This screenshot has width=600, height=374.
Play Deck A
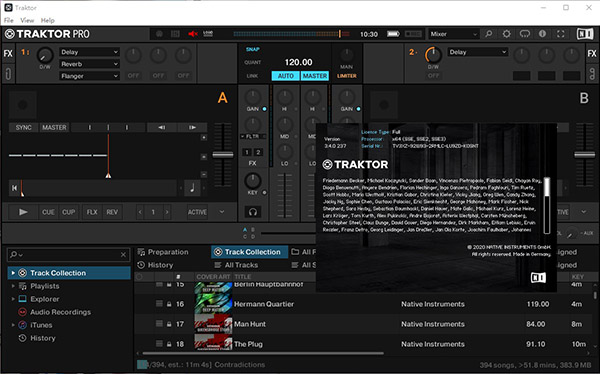point(23,212)
